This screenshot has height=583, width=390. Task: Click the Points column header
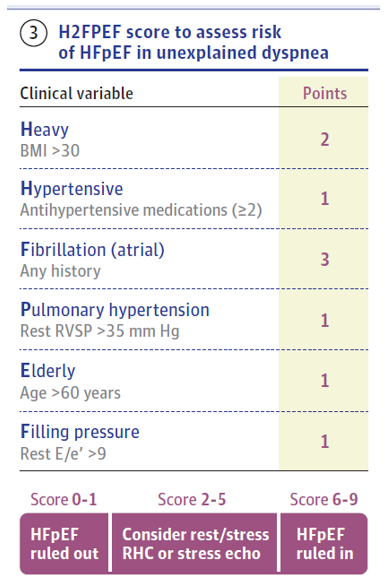(x=325, y=93)
